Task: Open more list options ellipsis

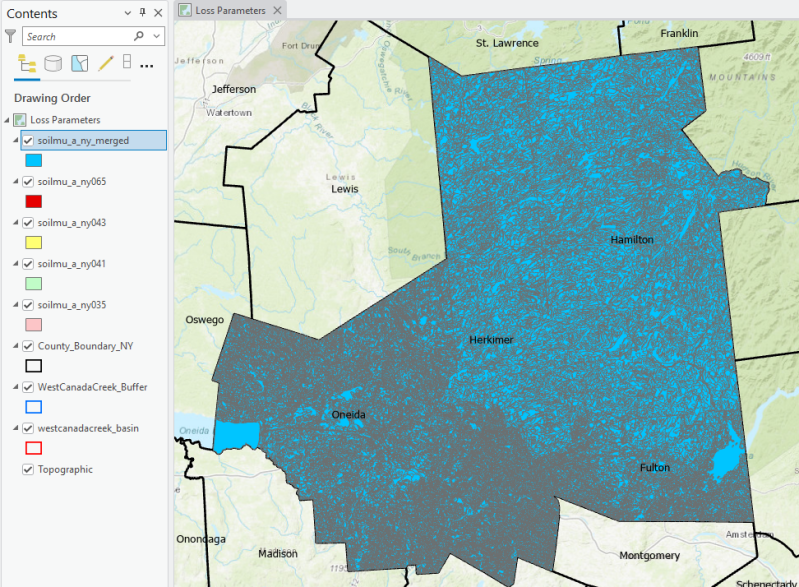Action: click(147, 65)
